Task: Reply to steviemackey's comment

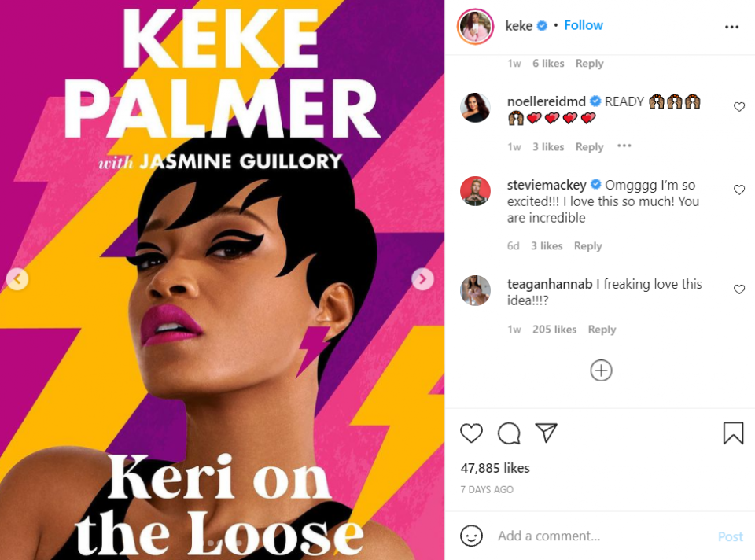Action: coord(587,246)
